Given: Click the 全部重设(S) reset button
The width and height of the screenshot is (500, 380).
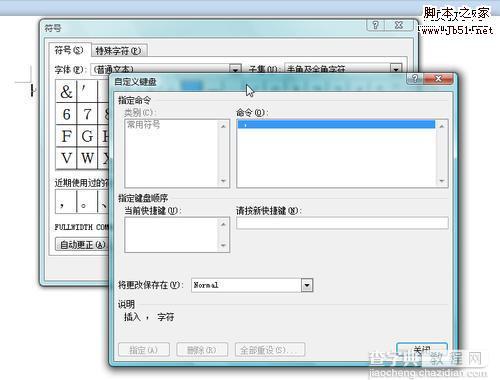Looking at the screenshot, I should click(x=270, y=350).
